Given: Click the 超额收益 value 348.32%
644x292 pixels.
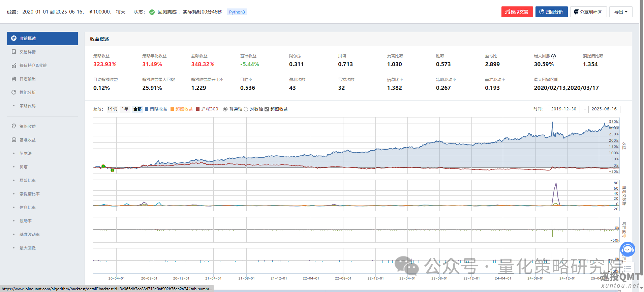Looking at the screenshot, I should pos(203,64).
